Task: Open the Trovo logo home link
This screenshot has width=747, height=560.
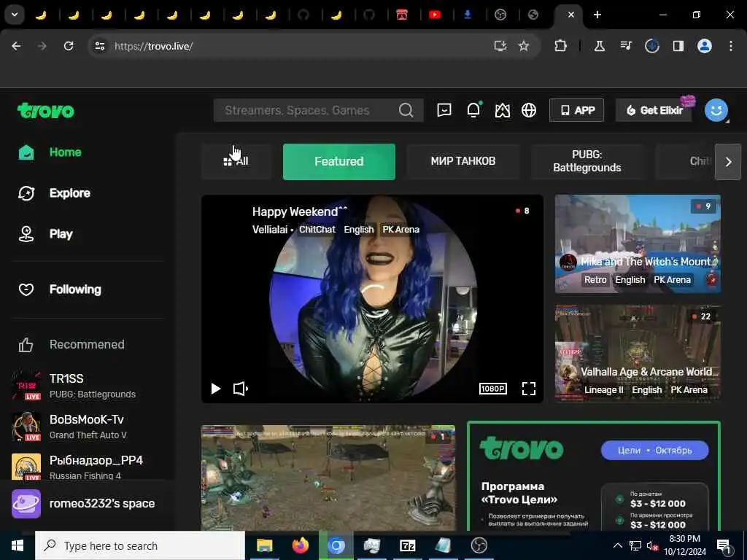Action: point(46,111)
